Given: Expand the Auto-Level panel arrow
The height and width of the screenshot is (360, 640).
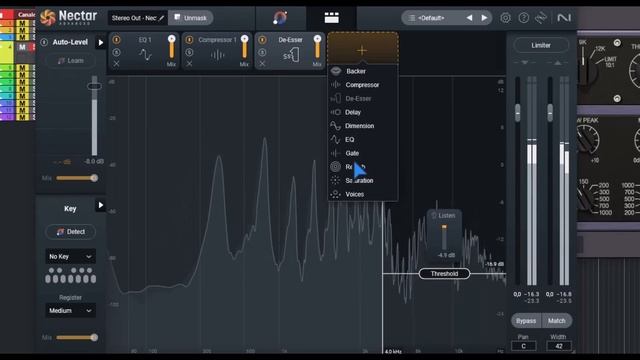Looking at the screenshot, I should point(100,42).
